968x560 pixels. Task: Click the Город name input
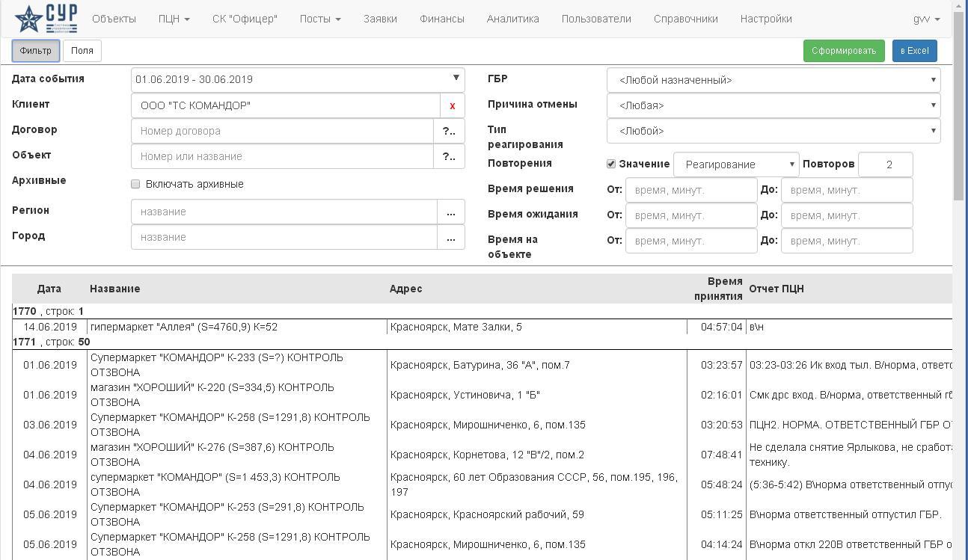(284, 237)
